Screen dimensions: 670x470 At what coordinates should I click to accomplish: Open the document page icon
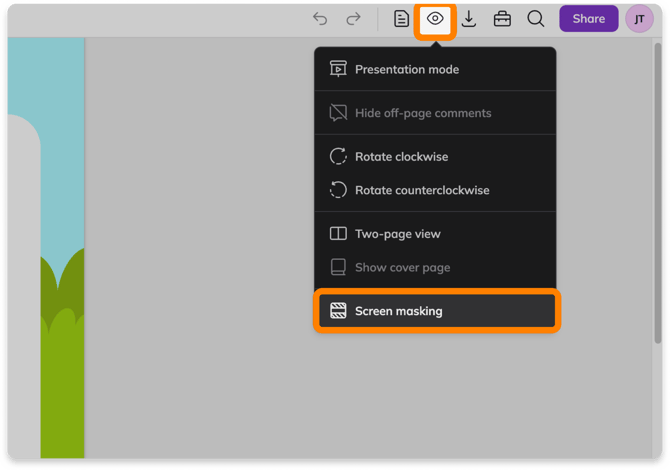(401, 19)
